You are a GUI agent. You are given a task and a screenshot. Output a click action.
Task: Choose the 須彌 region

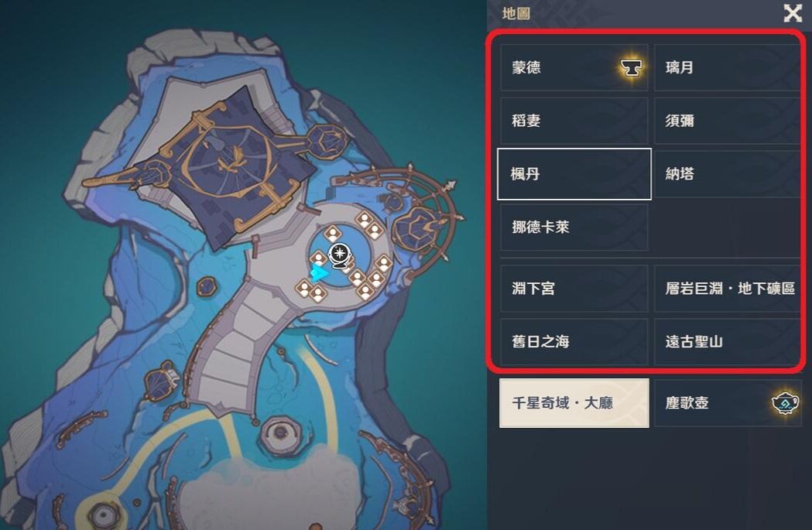[728, 121]
